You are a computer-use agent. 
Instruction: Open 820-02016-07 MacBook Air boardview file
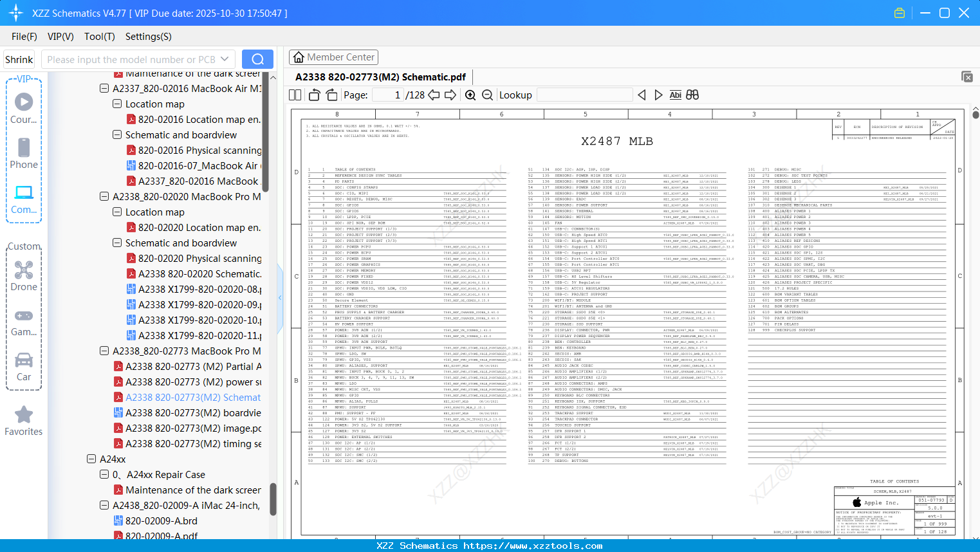(194, 165)
